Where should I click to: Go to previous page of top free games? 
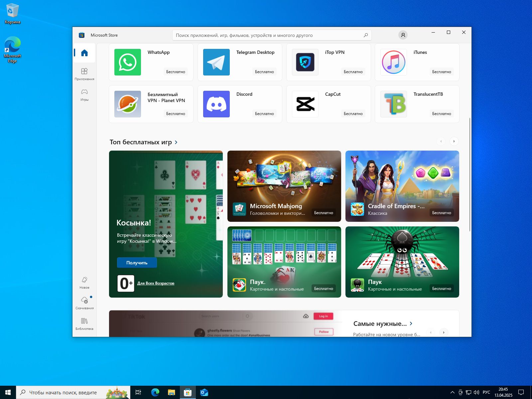(x=441, y=141)
